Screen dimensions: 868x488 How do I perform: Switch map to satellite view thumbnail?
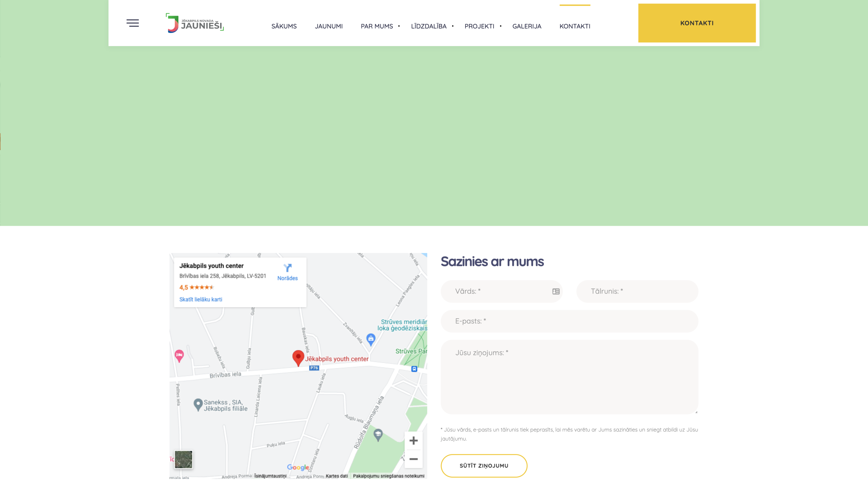[183, 459]
